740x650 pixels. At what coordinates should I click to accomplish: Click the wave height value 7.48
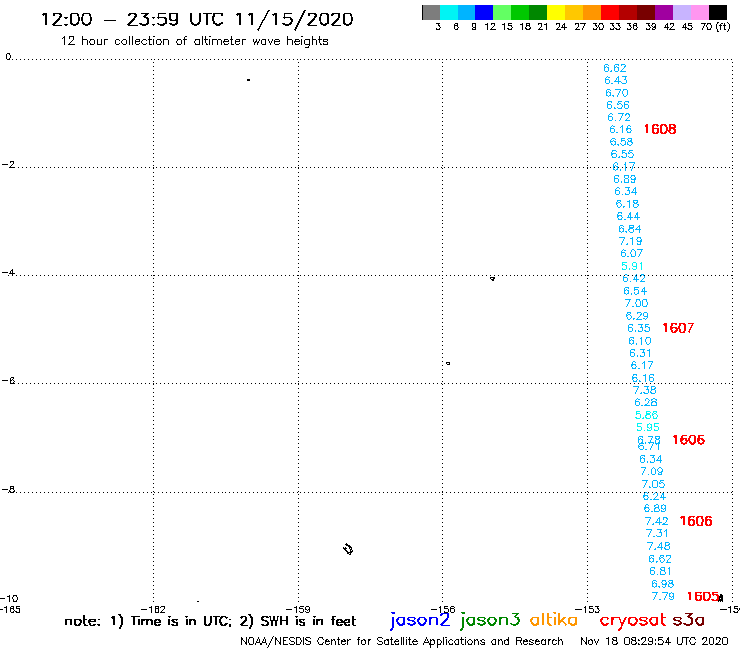click(x=658, y=546)
